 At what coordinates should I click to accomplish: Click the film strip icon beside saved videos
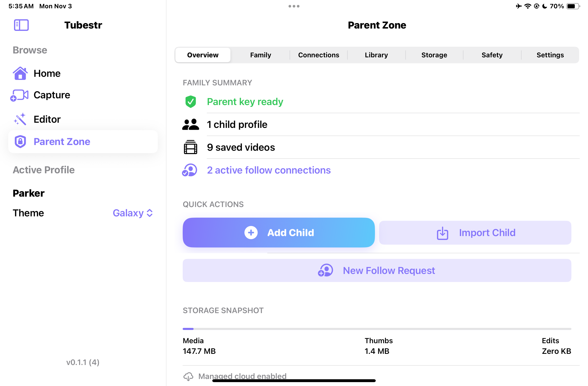190,147
